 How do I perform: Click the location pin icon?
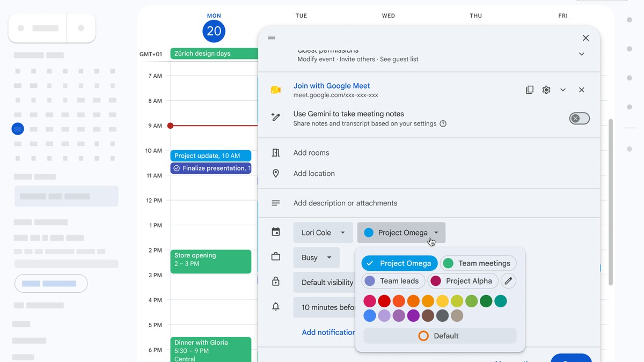[x=276, y=173]
